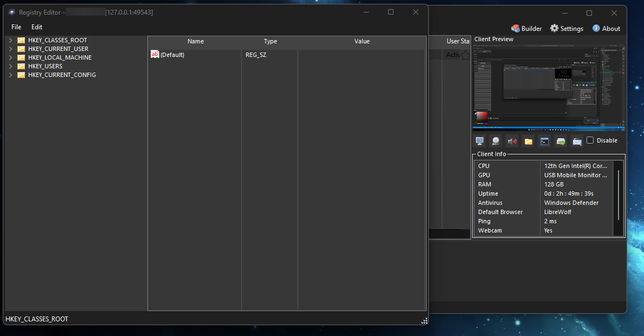The height and width of the screenshot is (336, 644).
Task: Toggle the star next to Activ column
Action: tap(466, 54)
